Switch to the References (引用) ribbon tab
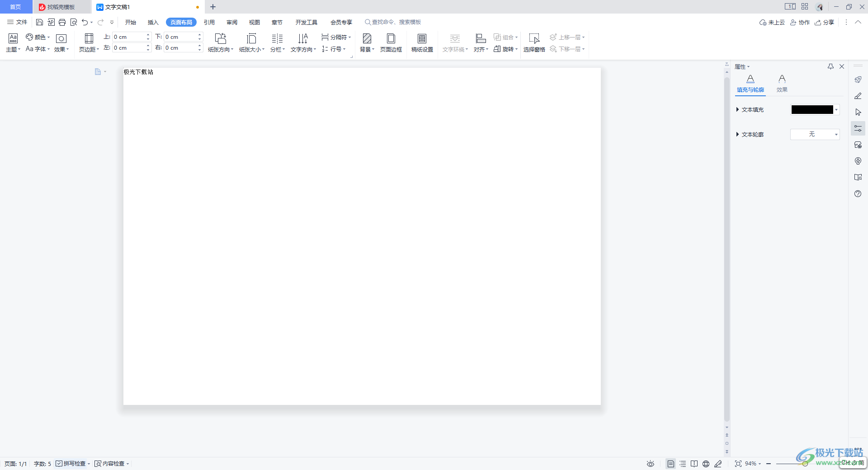Screen dimensions: 868x470 coord(209,22)
